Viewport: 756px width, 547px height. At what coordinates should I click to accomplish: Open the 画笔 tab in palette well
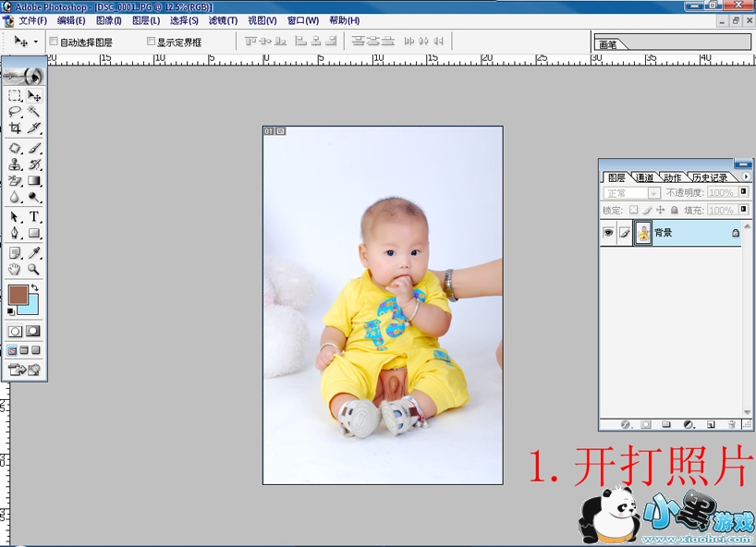click(608, 45)
